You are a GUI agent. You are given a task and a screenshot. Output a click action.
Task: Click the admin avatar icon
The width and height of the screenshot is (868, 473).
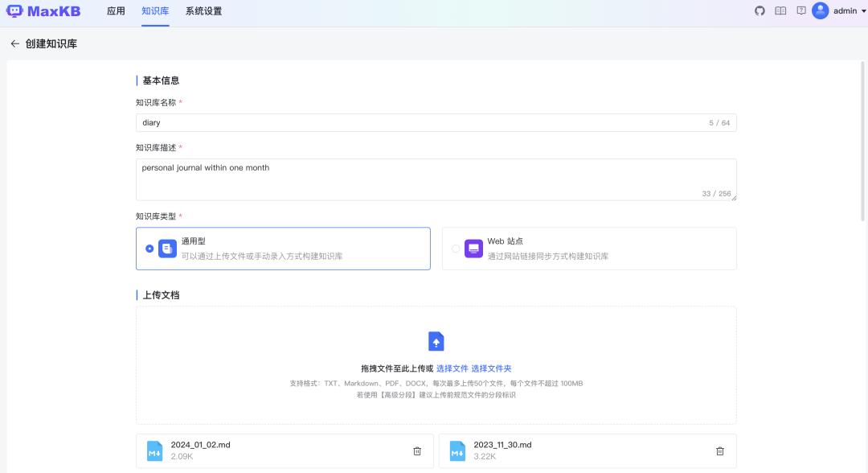819,10
